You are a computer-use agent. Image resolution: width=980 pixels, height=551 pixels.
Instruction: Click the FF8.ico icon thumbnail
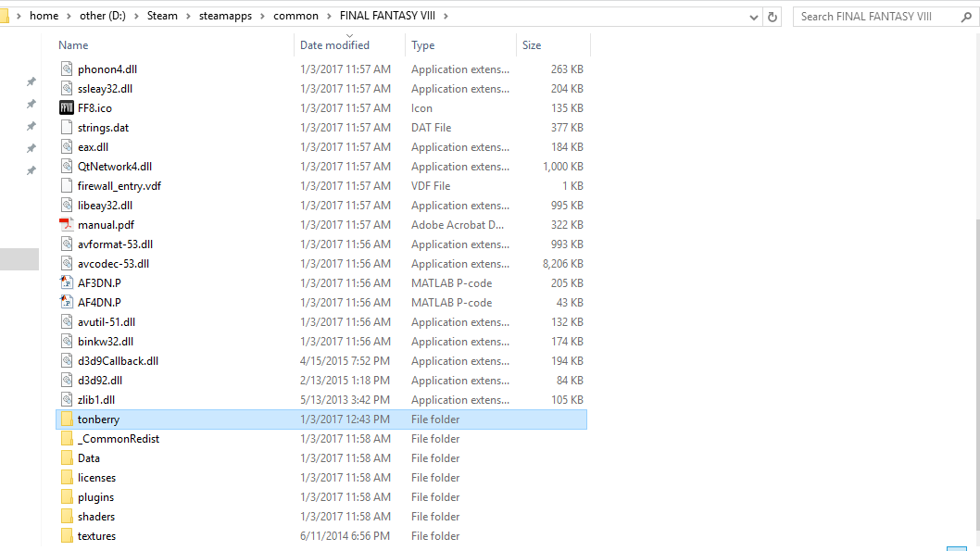click(67, 107)
